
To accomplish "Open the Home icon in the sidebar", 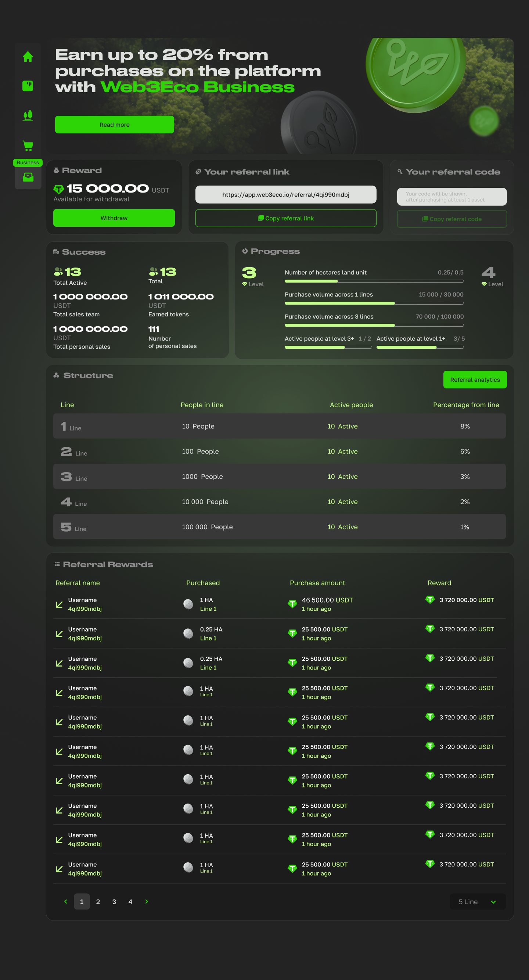I will pos(28,57).
